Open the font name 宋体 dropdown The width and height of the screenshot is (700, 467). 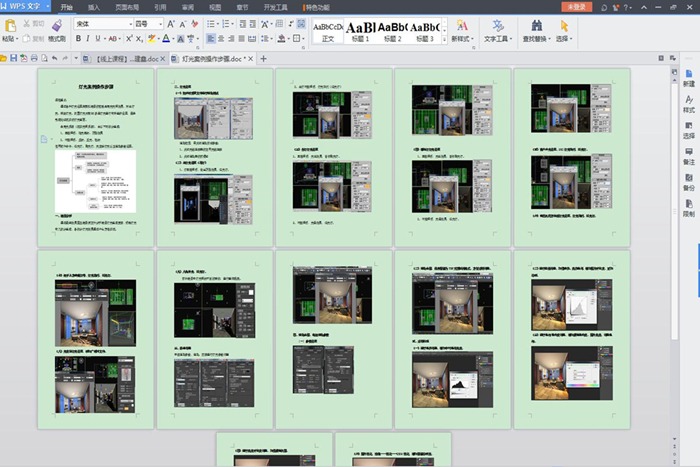(x=130, y=24)
